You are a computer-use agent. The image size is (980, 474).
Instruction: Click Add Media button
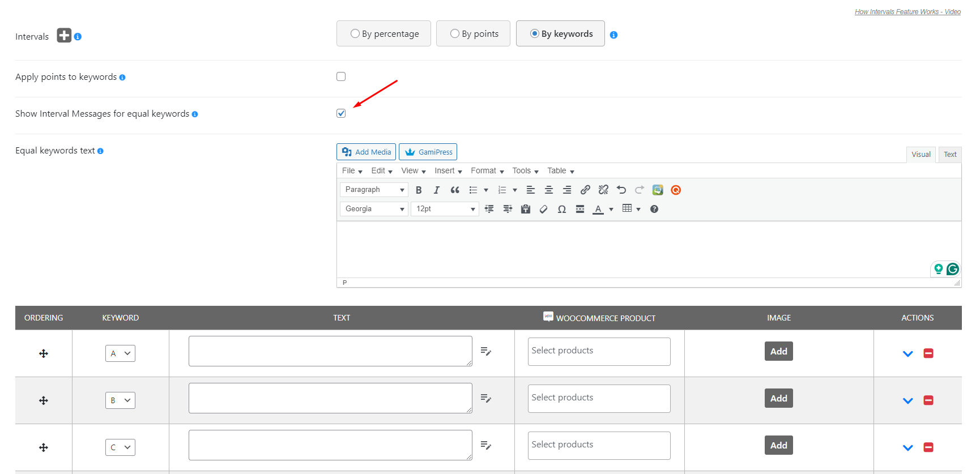(x=366, y=152)
